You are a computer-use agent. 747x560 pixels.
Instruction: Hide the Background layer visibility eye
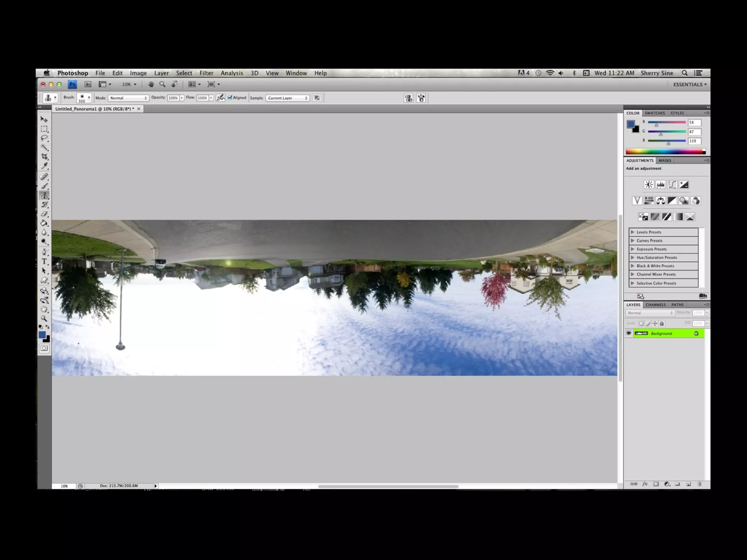click(628, 333)
